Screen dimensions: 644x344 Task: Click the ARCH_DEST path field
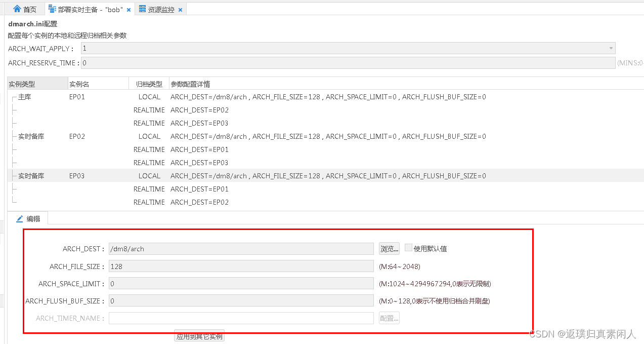point(241,249)
